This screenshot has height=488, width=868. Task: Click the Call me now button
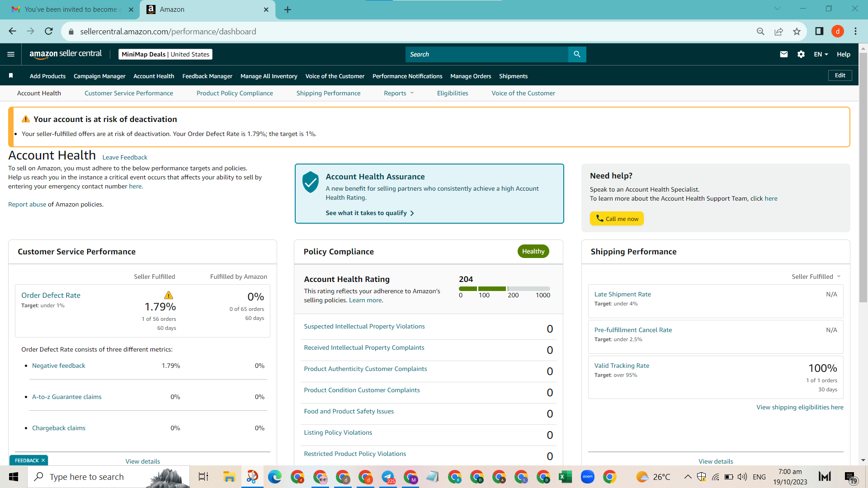[617, 219]
